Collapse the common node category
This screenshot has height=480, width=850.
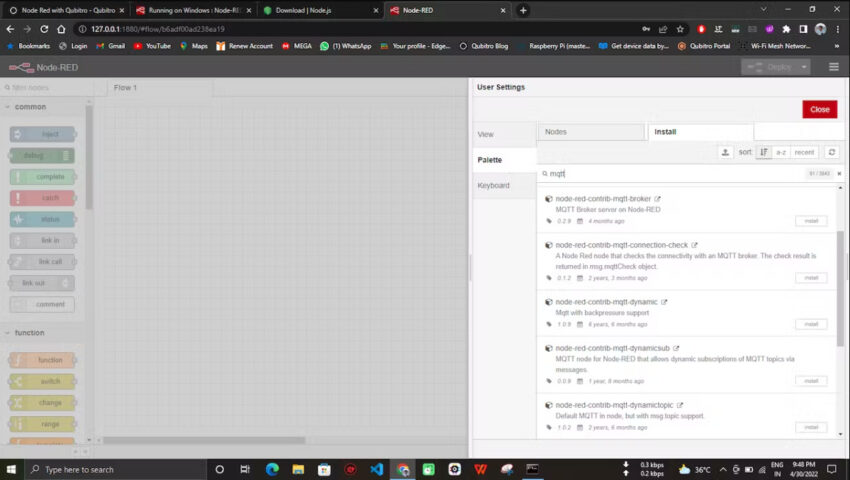(30, 107)
